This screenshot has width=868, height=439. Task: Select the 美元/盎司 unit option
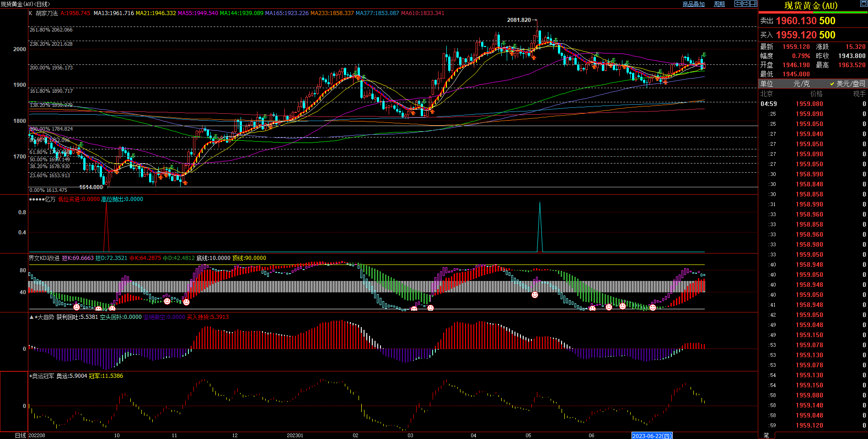pos(850,84)
